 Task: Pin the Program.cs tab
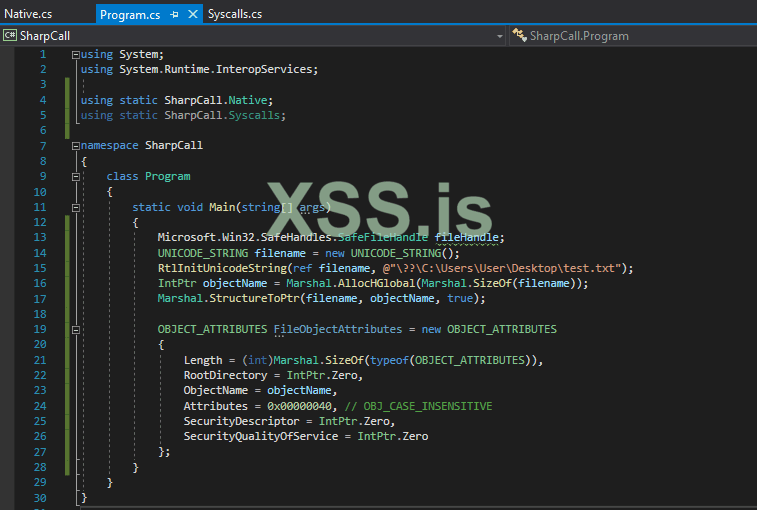pos(174,15)
